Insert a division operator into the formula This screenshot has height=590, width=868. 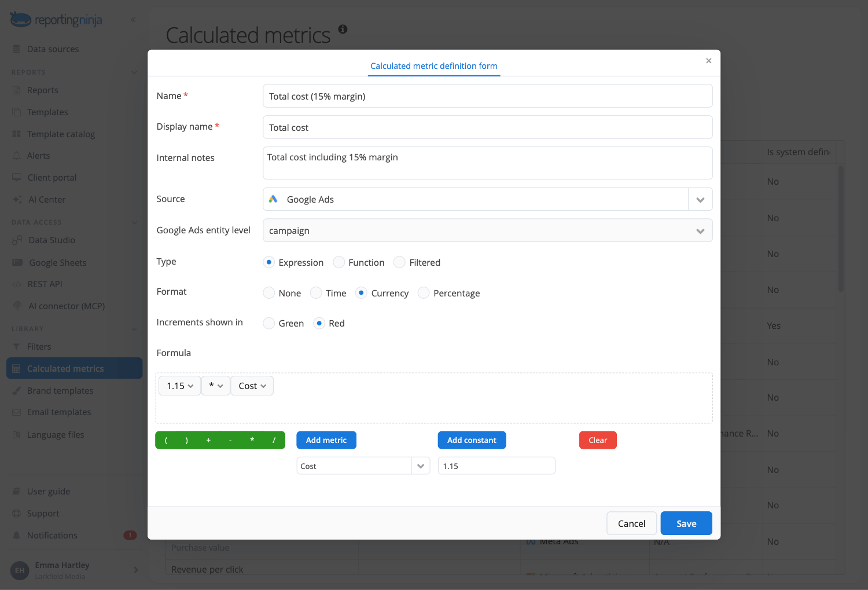[274, 440]
